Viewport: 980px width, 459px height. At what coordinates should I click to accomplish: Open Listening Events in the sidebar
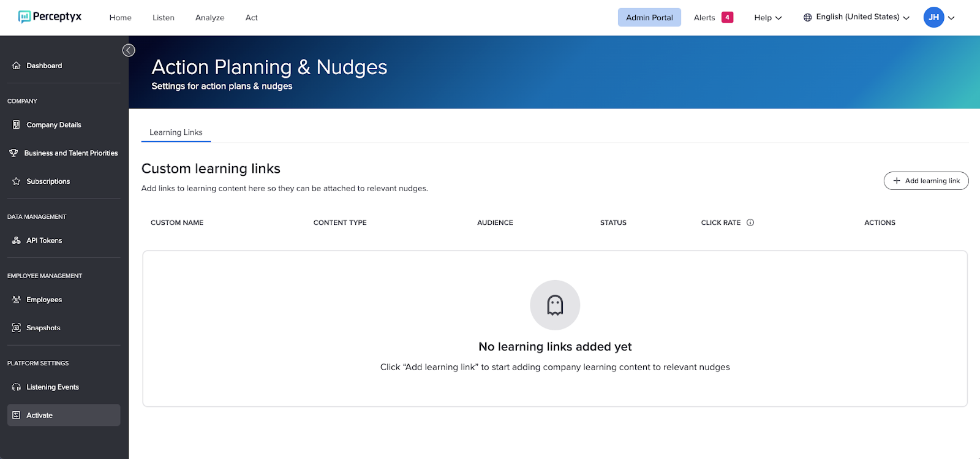tap(64, 387)
